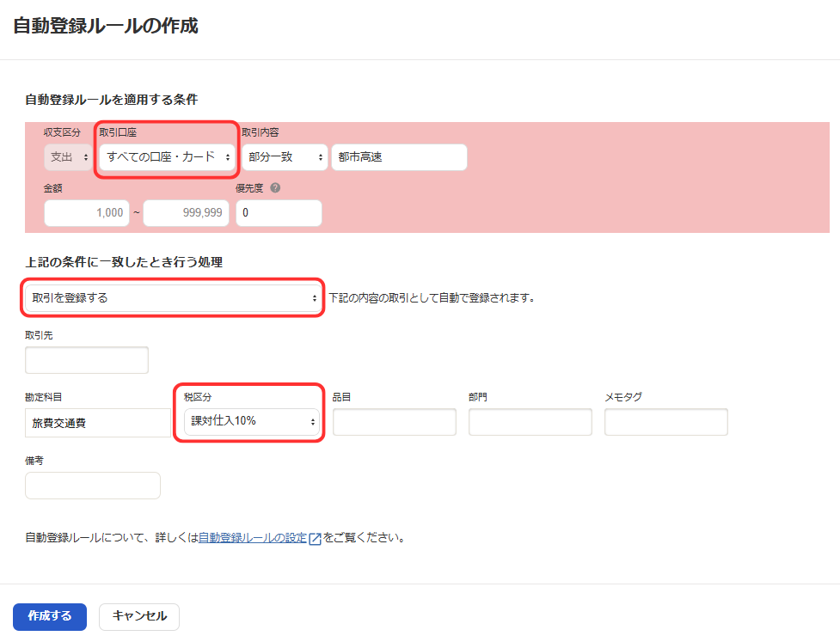Click the 優先度 priority input field
840x642 pixels.
coord(278,213)
